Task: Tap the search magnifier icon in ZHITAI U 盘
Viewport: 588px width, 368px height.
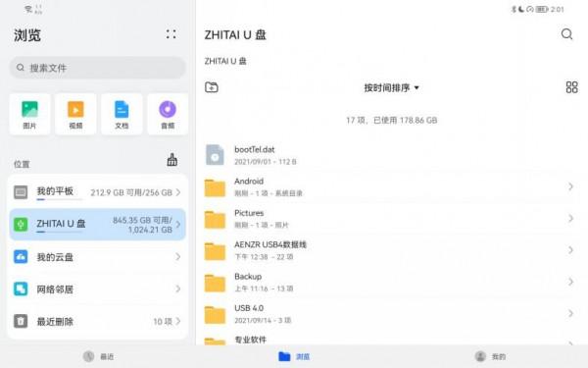Action: point(566,34)
